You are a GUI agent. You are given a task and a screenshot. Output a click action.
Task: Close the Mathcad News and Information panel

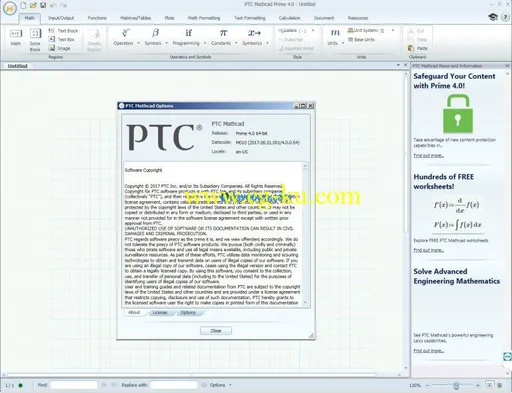(507, 66)
